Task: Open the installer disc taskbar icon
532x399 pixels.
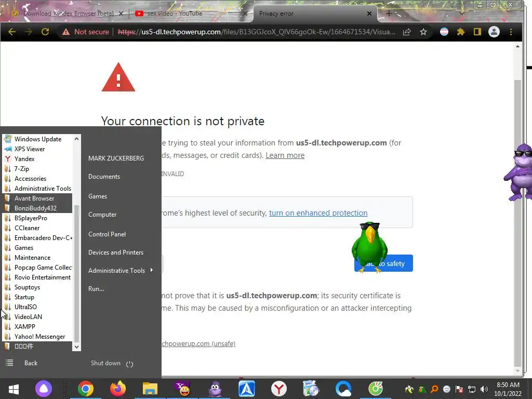Action: pos(311,389)
